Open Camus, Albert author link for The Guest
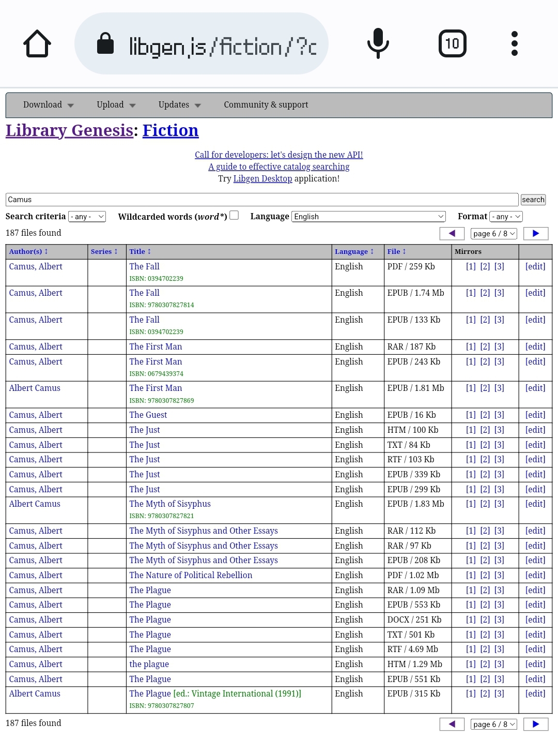The image size is (558, 756). (x=36, y=415)
